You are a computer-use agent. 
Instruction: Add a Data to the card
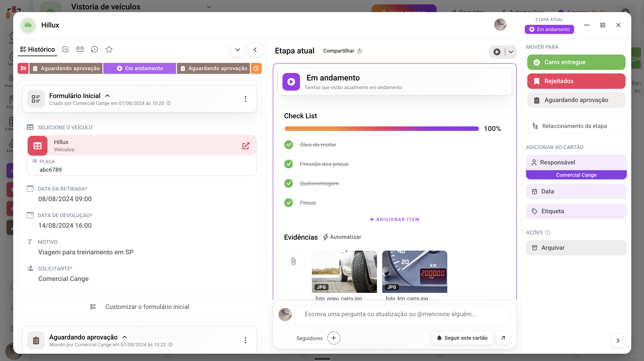tap(576, 191)
